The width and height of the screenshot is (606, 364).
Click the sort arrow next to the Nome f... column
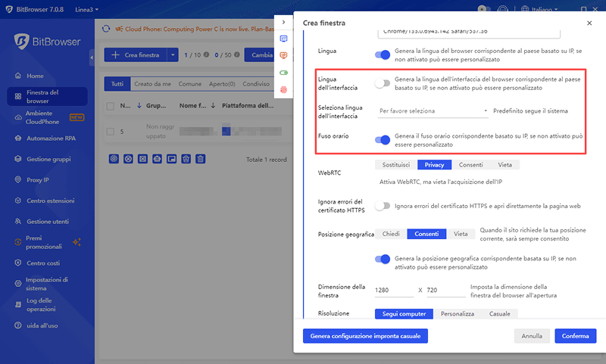(213, 105)
